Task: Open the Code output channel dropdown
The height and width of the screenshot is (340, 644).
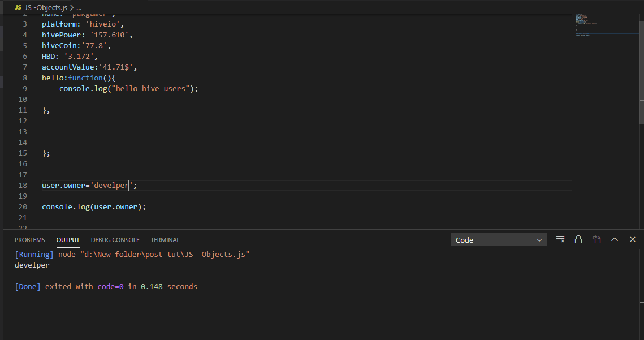Action: [x=498, y=240]
